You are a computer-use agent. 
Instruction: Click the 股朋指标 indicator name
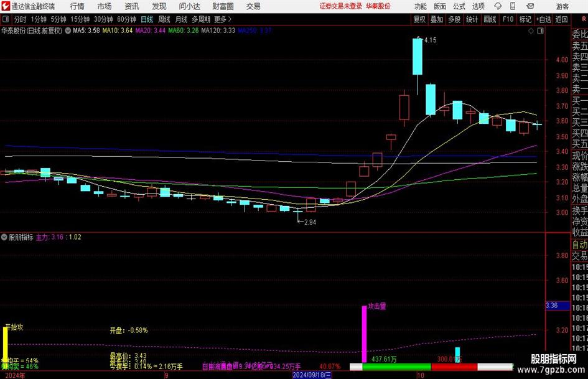click(x=21, y=237)
